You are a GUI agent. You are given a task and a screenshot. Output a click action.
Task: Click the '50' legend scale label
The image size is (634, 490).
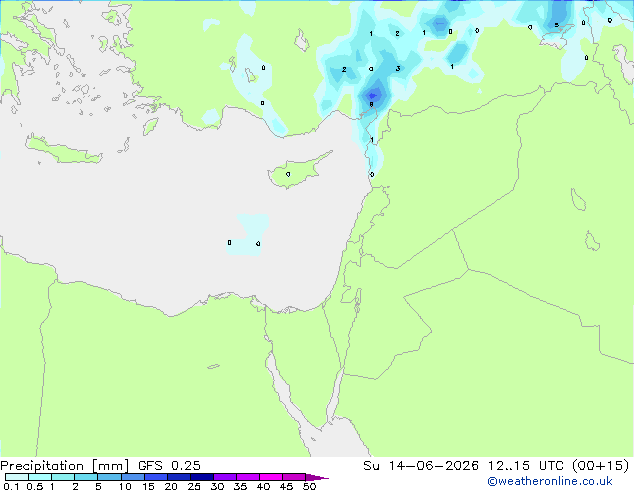coord(309,486)
